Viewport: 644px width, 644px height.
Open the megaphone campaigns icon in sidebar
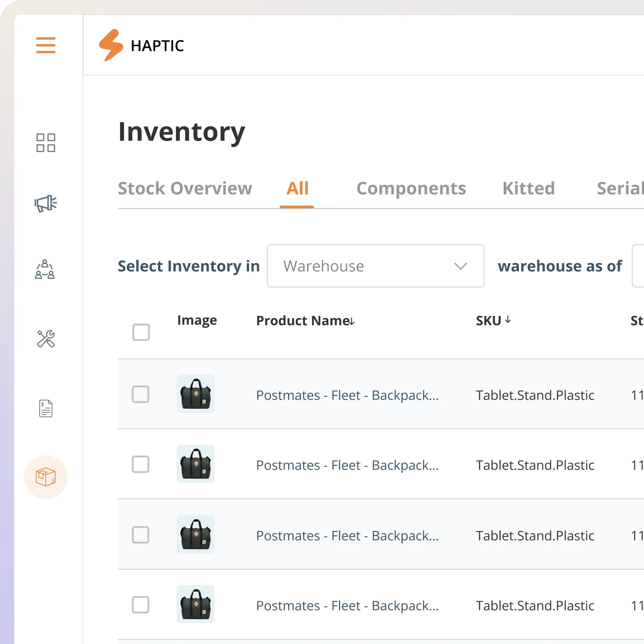click(x=46, y=204)
